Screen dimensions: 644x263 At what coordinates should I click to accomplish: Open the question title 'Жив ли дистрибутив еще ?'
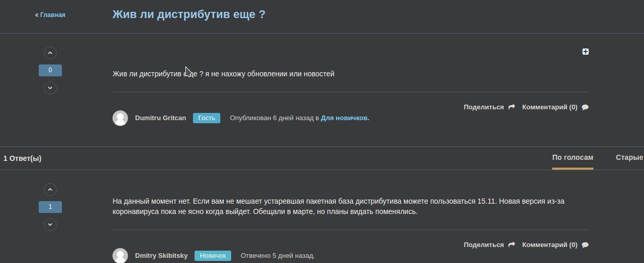(189, 14)
